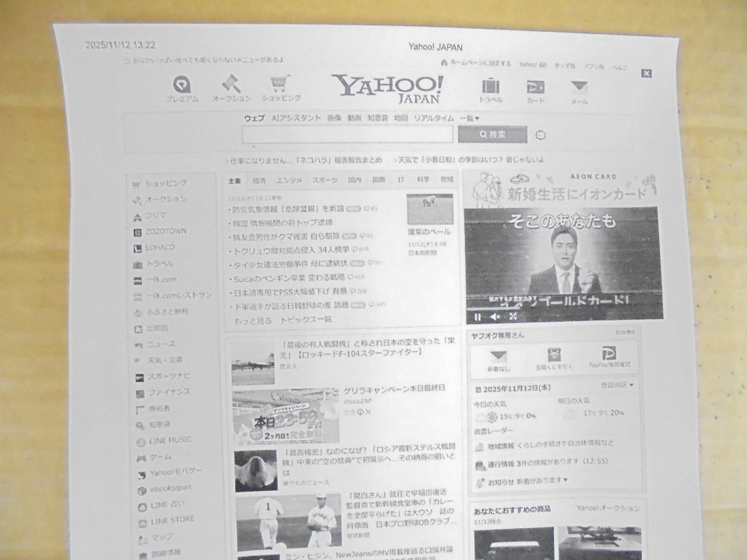Viewport: 747px width, 560px height.
Task: Switch to the スポーツ news tab
Action: 325,180
